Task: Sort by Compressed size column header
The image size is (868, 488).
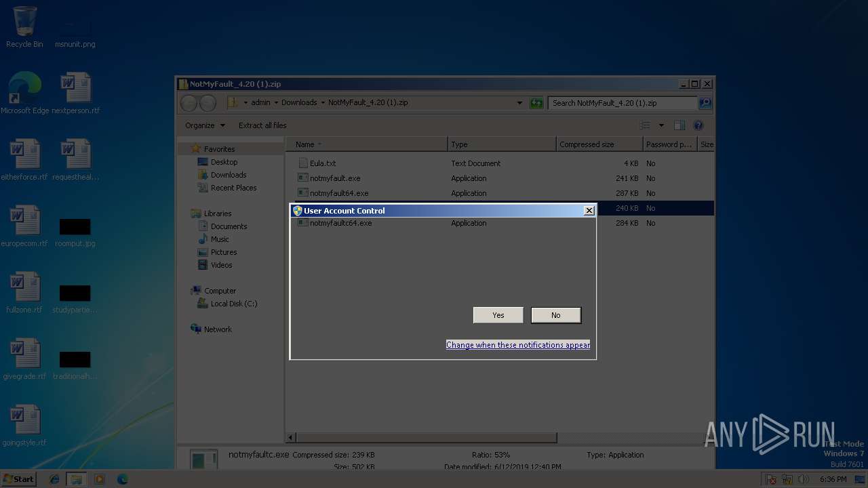Action: pos(599,144)
